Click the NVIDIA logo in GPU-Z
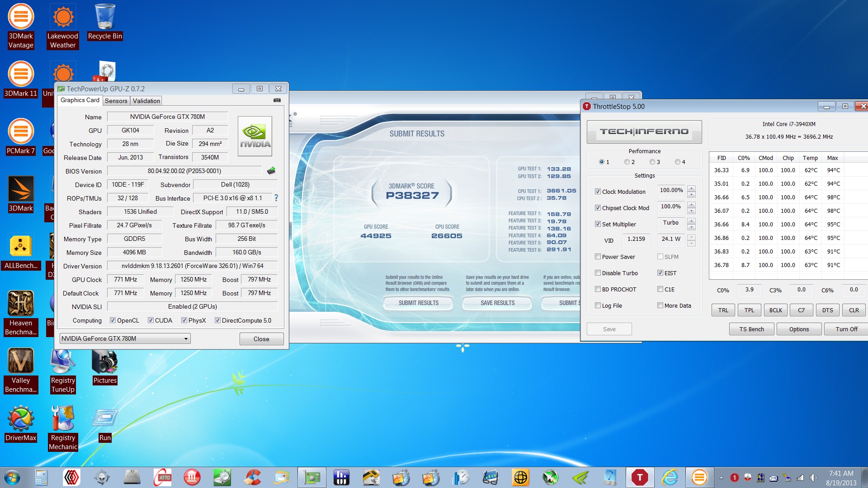The width and height of the screenshot is (868, 488). (x=255, y=136)
